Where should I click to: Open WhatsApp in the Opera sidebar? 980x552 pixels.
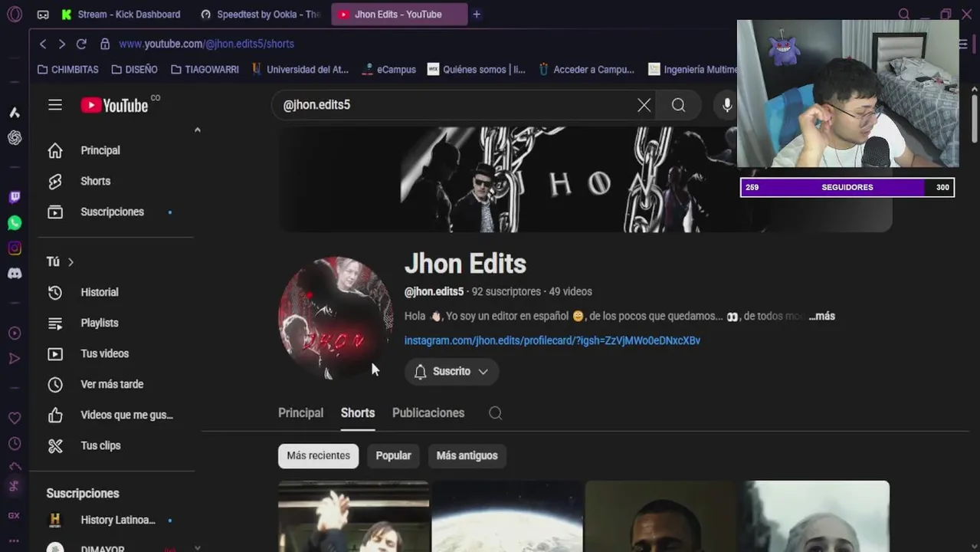click(x=15, y=222)
